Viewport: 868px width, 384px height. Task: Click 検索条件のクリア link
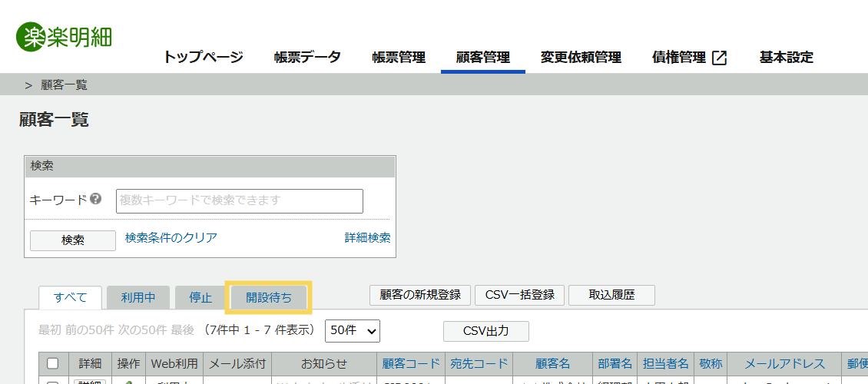[x=171, y=238]
